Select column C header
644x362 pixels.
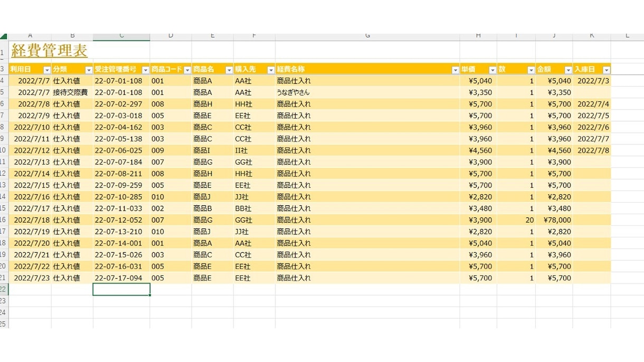(121, 36)
